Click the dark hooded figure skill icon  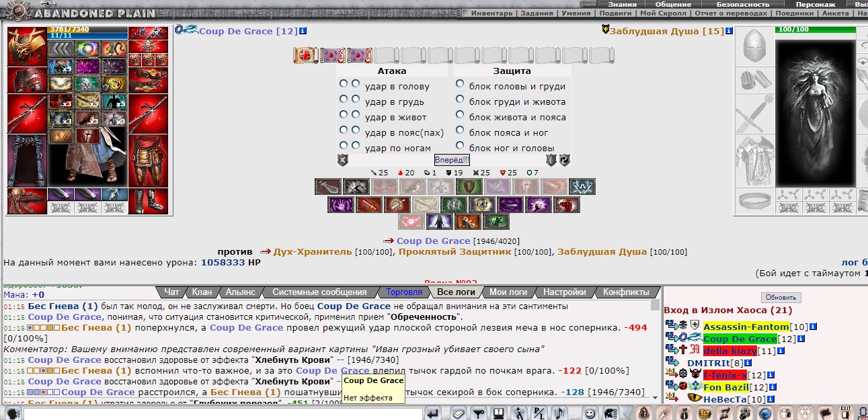[x=440, y=222]
